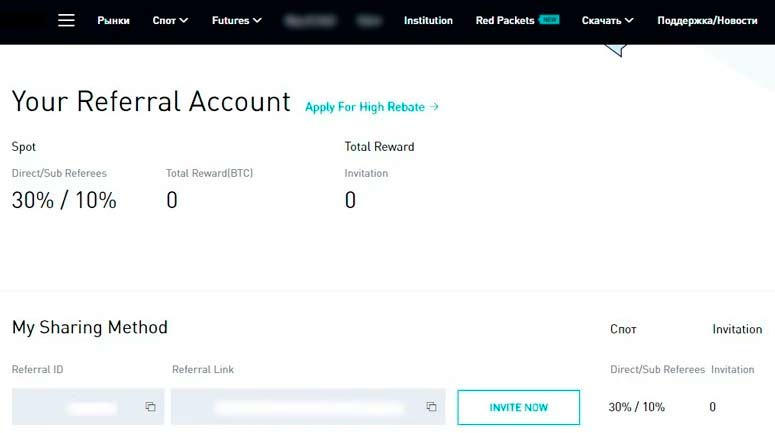Open the Red Packets page
The height and width of the screenshot is (433, 775).
[505, 20]
